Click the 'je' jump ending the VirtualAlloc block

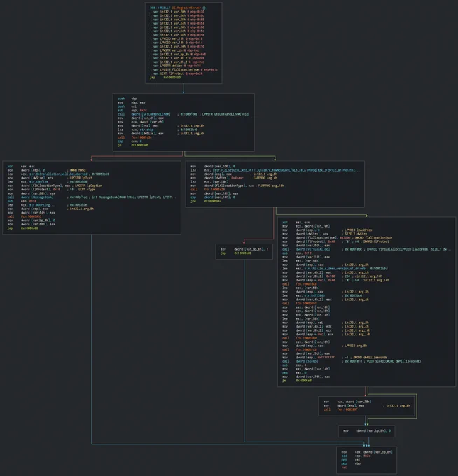298,381
